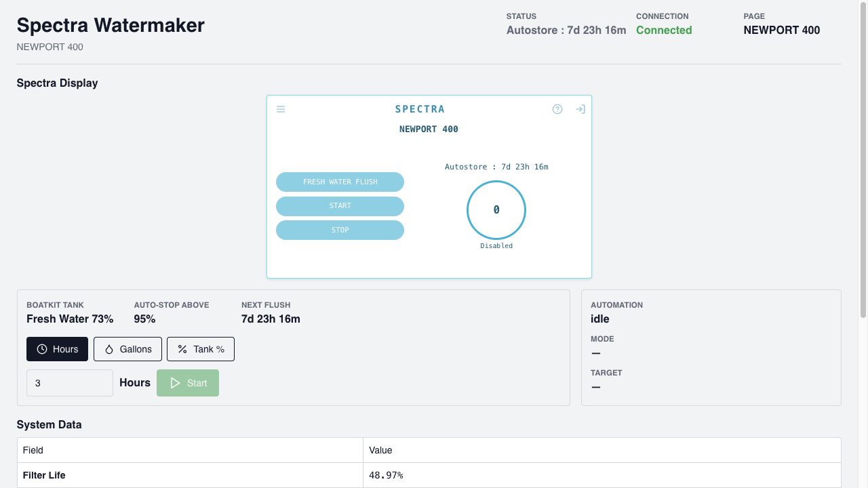Click the Fresh Water 73% reading
The image size is (868, 488).
tap(70, 319)
